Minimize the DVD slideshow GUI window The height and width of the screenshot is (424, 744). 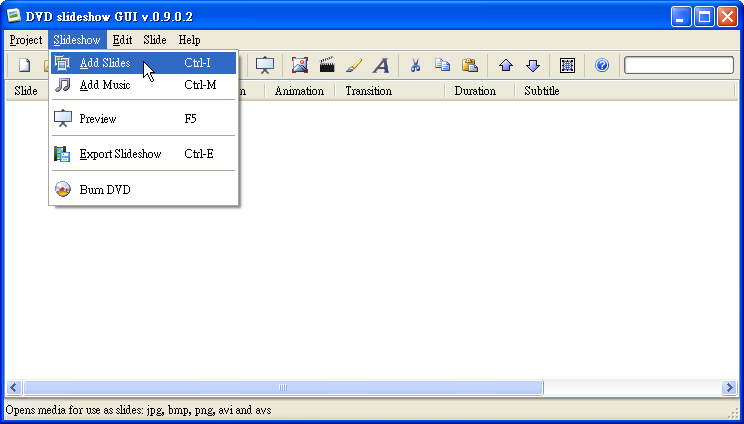tap(681, 17)
